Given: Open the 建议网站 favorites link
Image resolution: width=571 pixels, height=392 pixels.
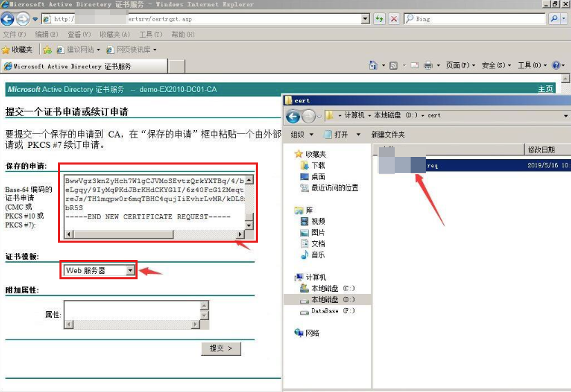Looking at the screenshot, I should point(78,50).
